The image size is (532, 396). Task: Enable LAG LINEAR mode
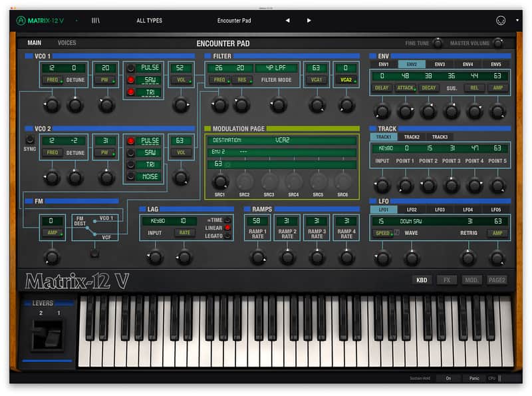(x=227, y=228)
